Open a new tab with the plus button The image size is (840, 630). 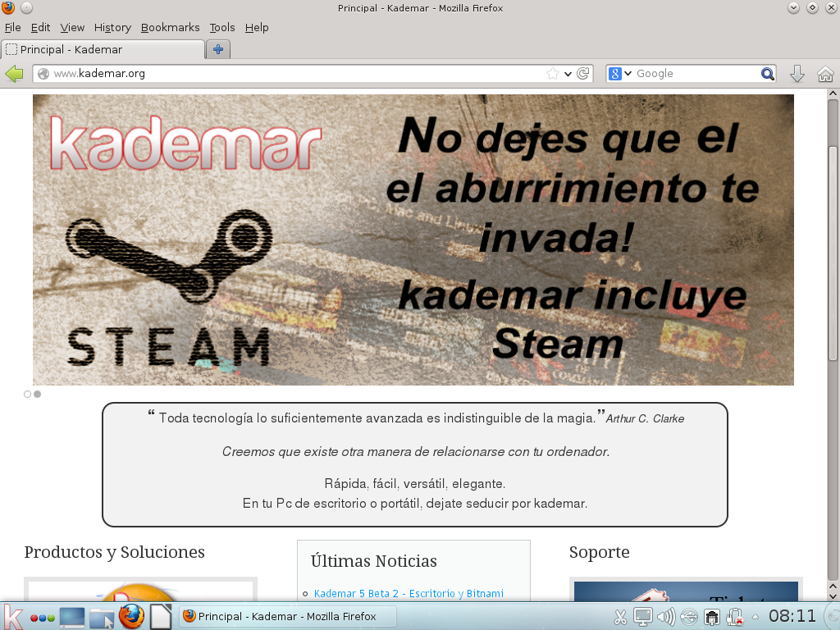[218, 49]
